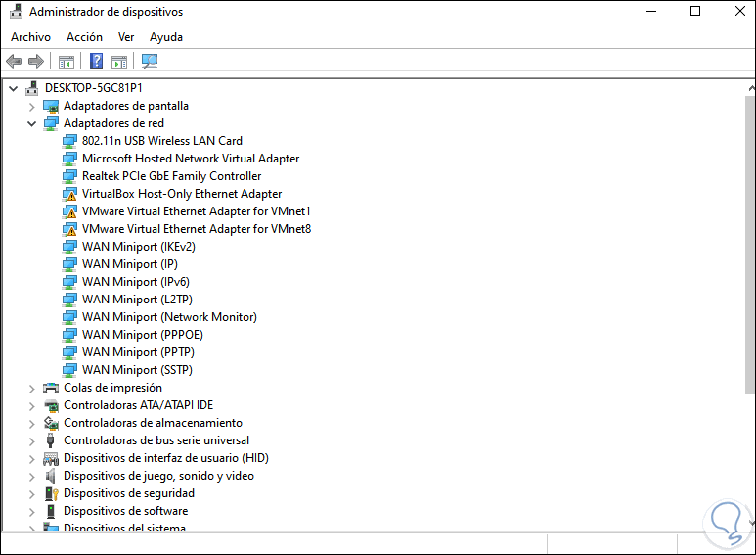Click the Back arrow toolbar icon

[x=14, y=62]
